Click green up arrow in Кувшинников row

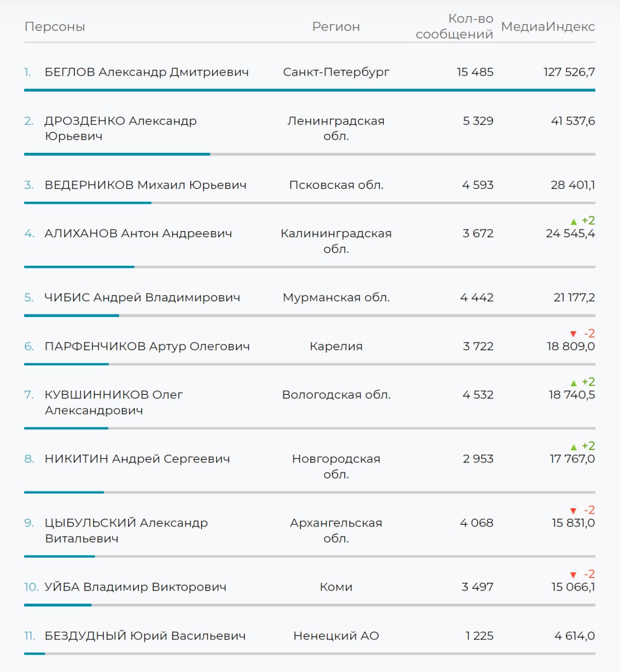(x=573, y=383)
